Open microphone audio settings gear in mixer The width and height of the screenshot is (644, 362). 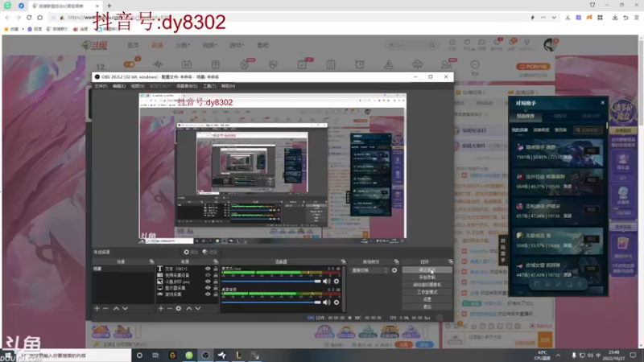point(336,281)
